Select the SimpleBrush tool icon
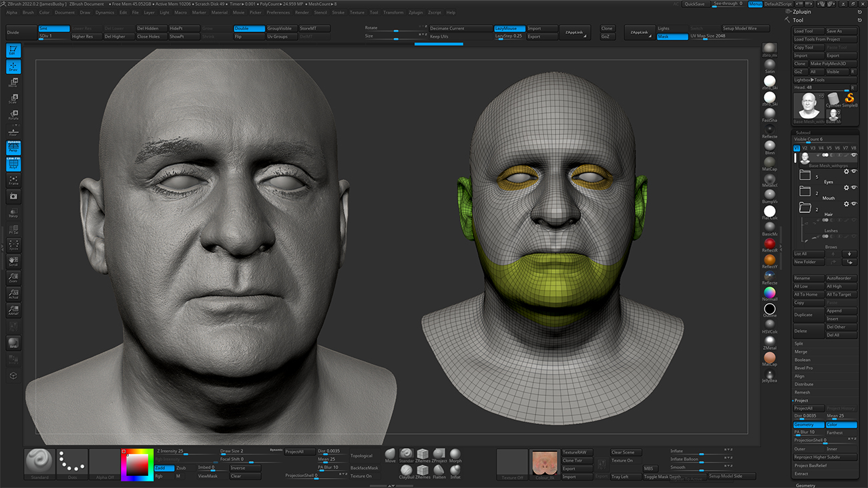 click(x=849, y=99)
